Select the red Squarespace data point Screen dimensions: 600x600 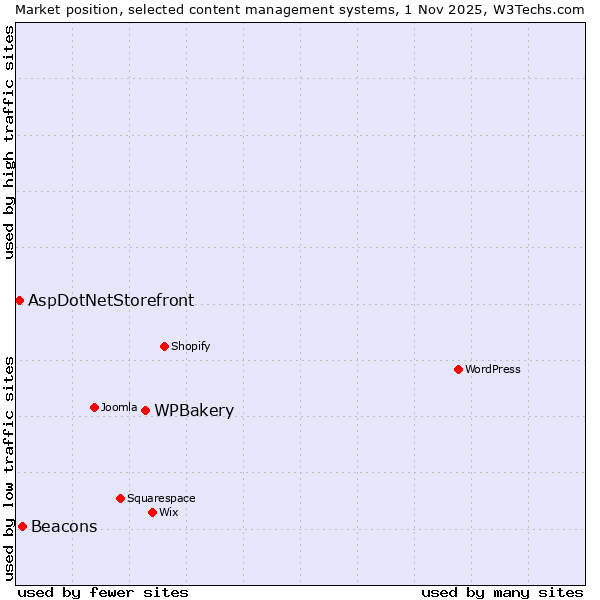(120, 498)
